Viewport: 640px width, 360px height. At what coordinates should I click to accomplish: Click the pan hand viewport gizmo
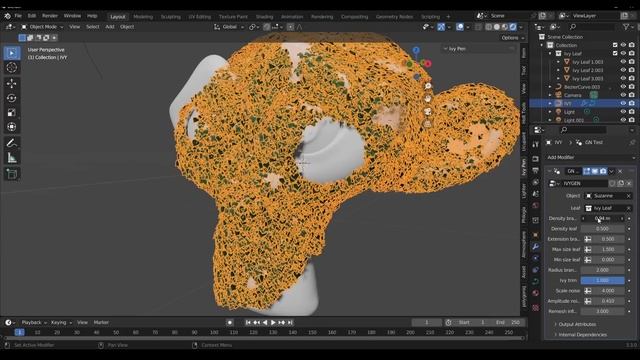point(428,98)
